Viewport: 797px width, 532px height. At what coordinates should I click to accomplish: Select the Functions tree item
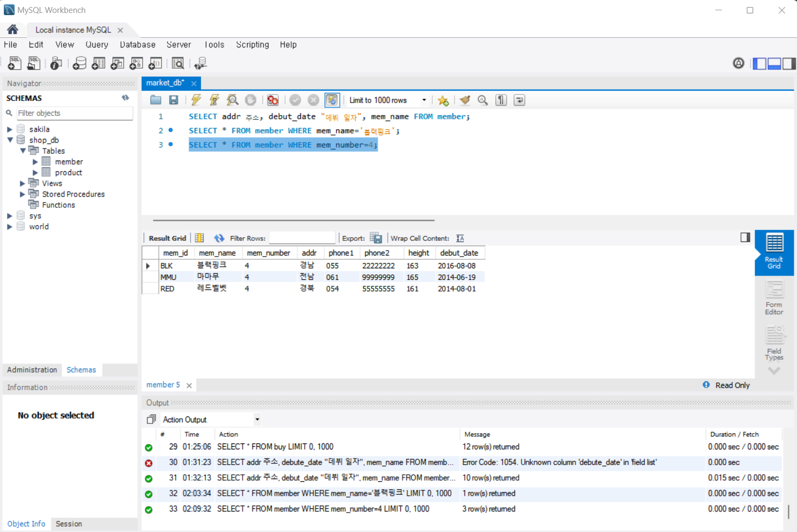coord(58,205)
